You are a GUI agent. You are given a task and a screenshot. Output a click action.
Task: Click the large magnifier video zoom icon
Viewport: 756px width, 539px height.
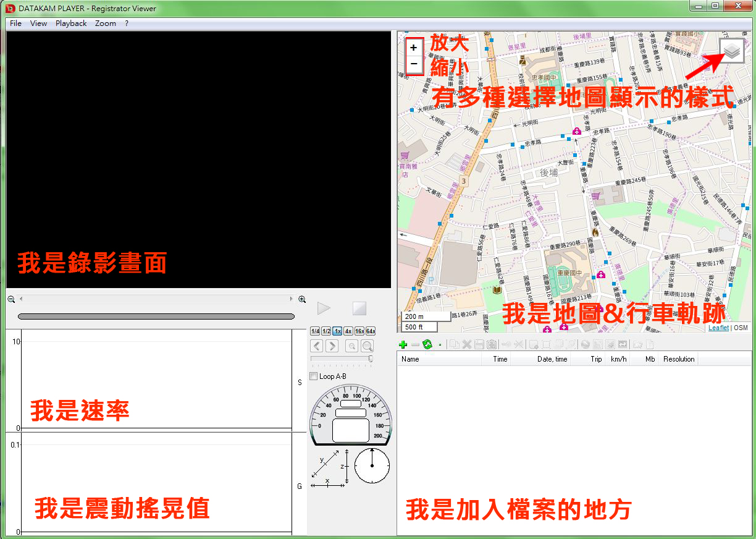tap(367, 346)
